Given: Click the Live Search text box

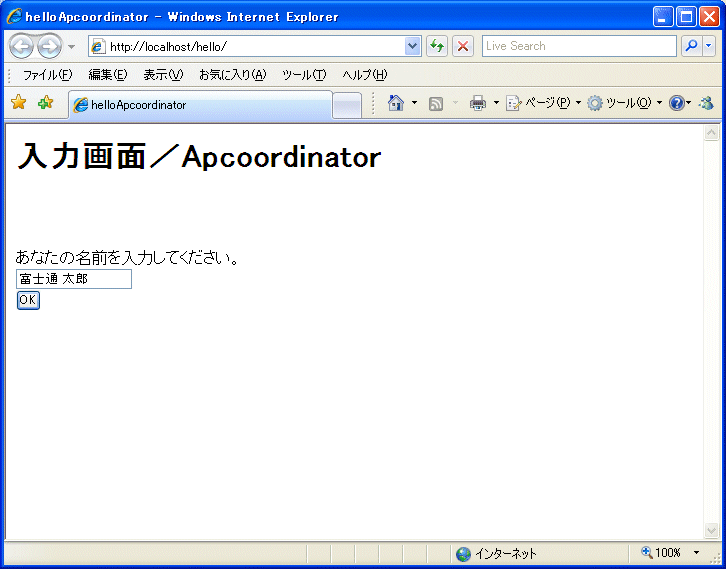Looking at the screenshot, I should (579, 46).
